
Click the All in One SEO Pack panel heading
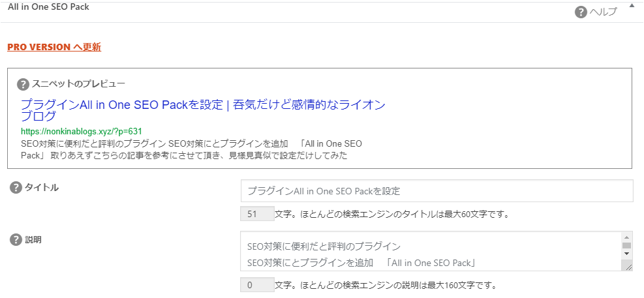click(x=48, y=7)
